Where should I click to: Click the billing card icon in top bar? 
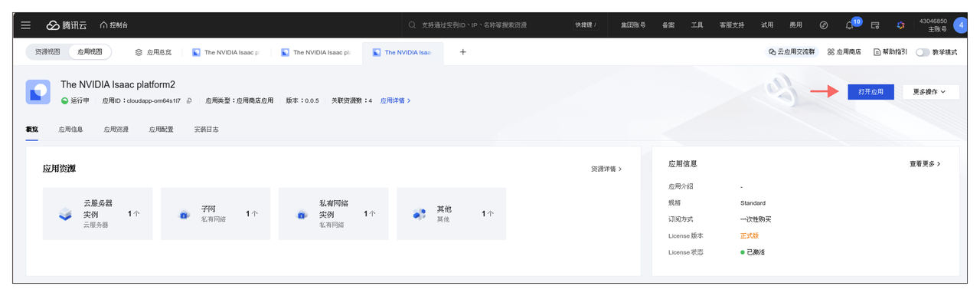click(875, 25)
